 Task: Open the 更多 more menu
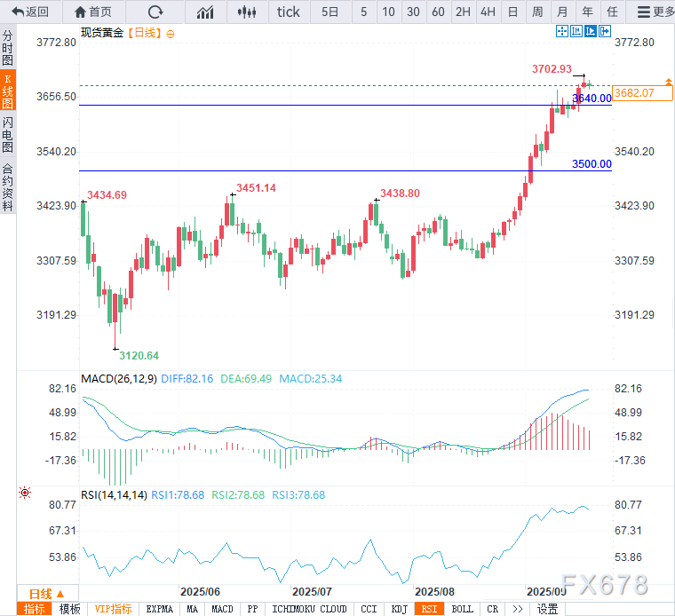(x=655, y=12)
